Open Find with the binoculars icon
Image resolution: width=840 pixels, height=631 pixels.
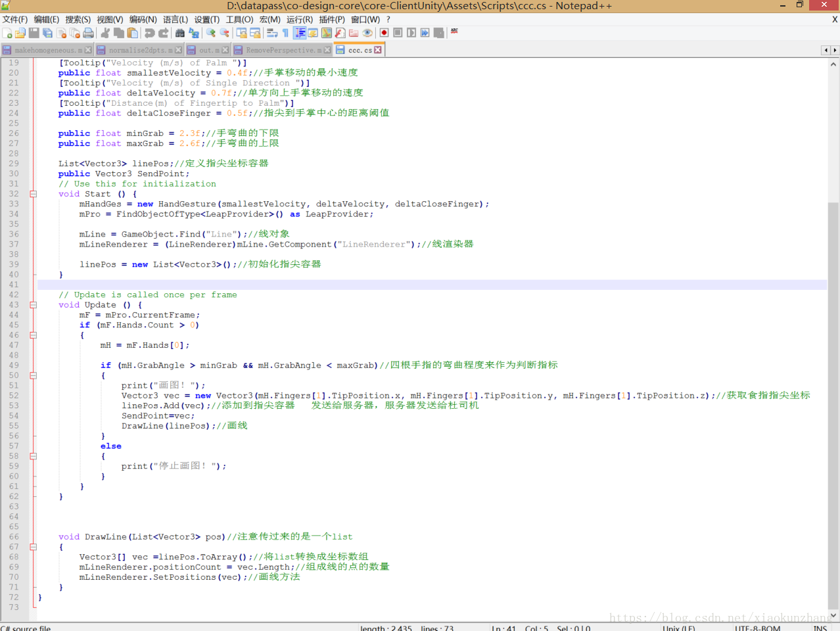180,33
